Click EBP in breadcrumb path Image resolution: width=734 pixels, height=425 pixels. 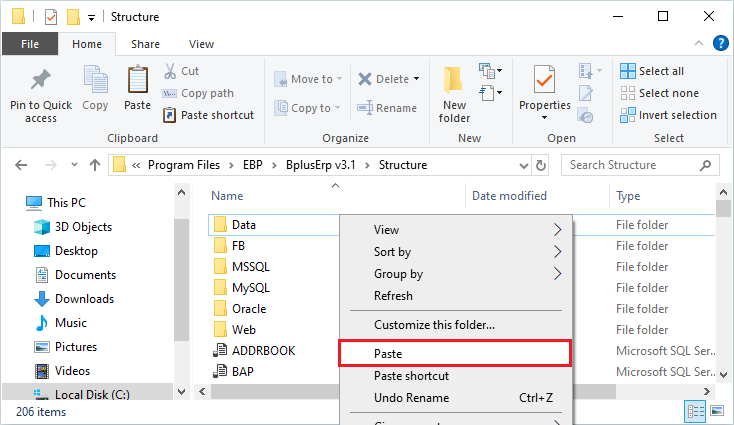coord(253,165)
